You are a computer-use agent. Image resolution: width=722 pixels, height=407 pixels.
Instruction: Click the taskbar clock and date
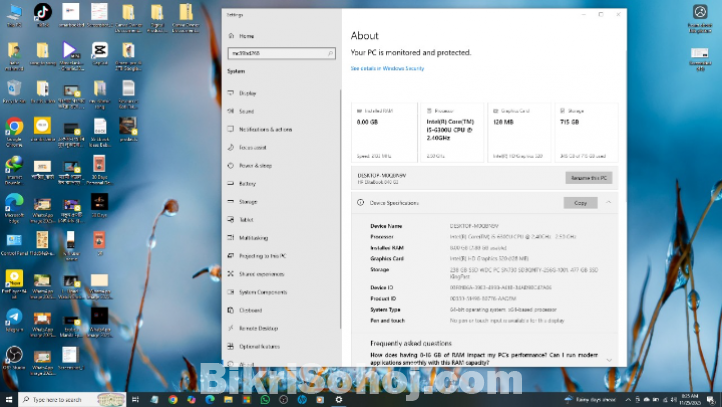coord(689,400)
